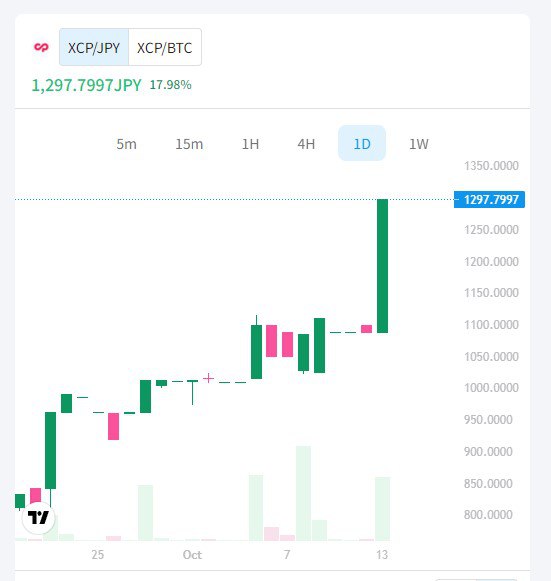Select the 1H timeframe
Image resolution: width=551 pixels, height=581 pixels.
point(250,144)
